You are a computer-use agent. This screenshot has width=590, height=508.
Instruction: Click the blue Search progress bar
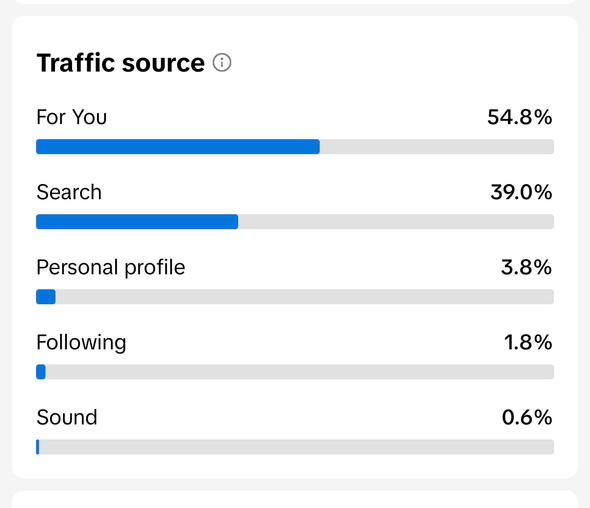(137, 222)
